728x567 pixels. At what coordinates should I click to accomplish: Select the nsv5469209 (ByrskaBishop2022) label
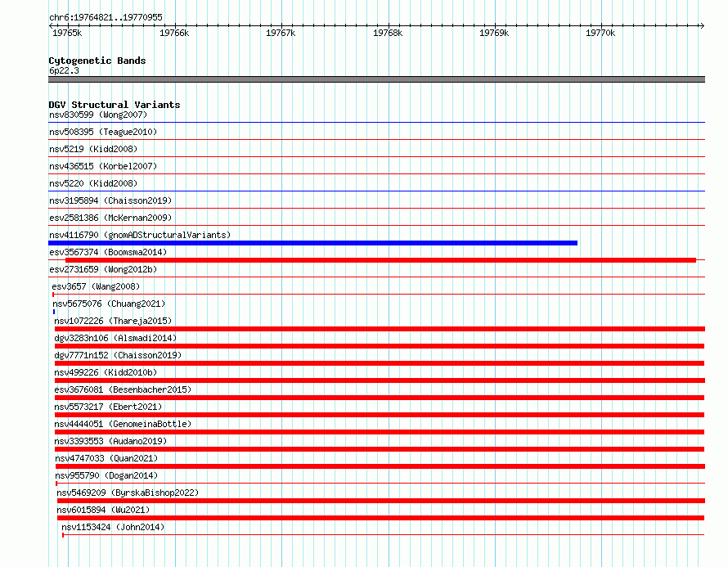pyautogui.click(x=128, y=493)
